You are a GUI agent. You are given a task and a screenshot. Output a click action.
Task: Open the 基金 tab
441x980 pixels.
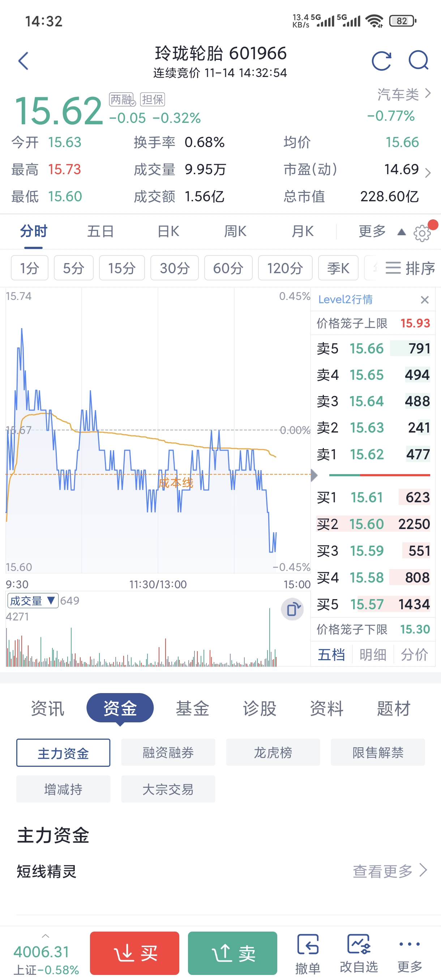point(193,708)
